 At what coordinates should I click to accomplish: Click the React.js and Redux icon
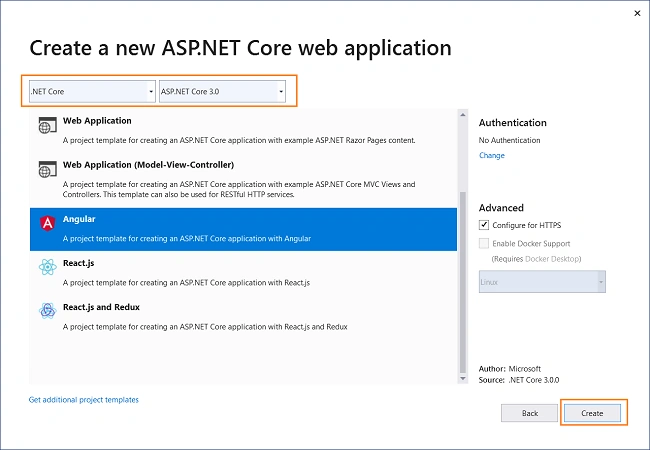tap(48, 310)
